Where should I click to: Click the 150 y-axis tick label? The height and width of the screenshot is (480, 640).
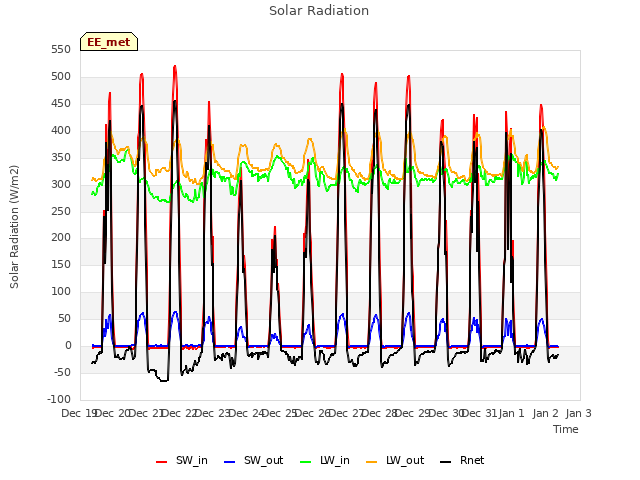(x=61, y=264)
